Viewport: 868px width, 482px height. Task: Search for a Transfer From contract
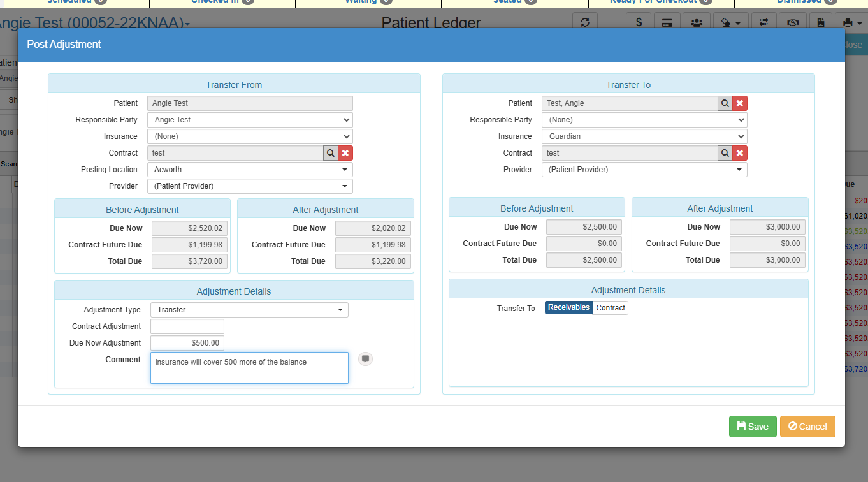click(x=330, y=153)
